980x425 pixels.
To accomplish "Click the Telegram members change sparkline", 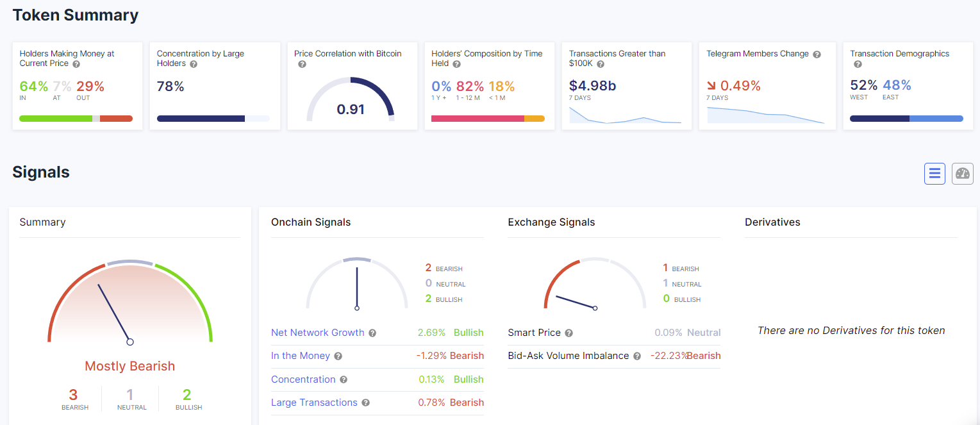I will [x=766, y=115].
